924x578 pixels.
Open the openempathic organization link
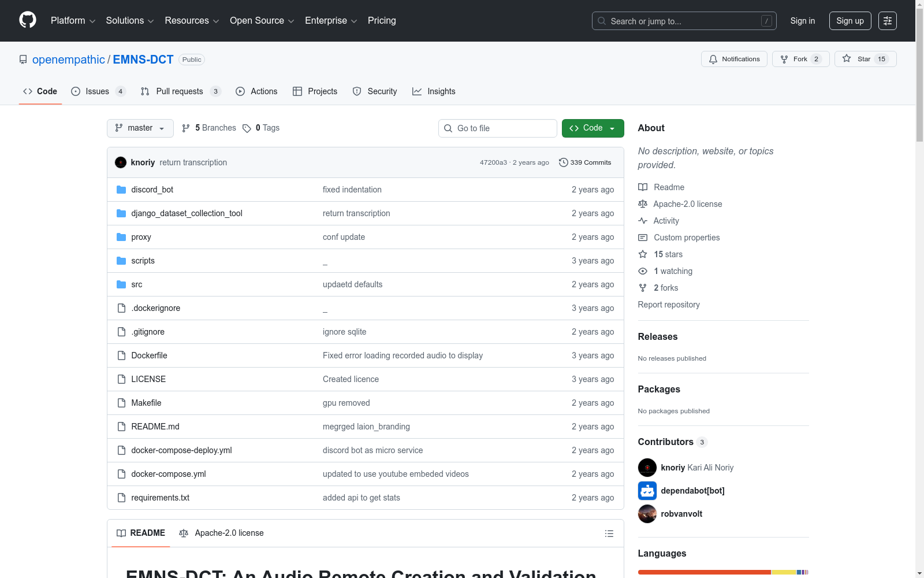tap(69, 60)
